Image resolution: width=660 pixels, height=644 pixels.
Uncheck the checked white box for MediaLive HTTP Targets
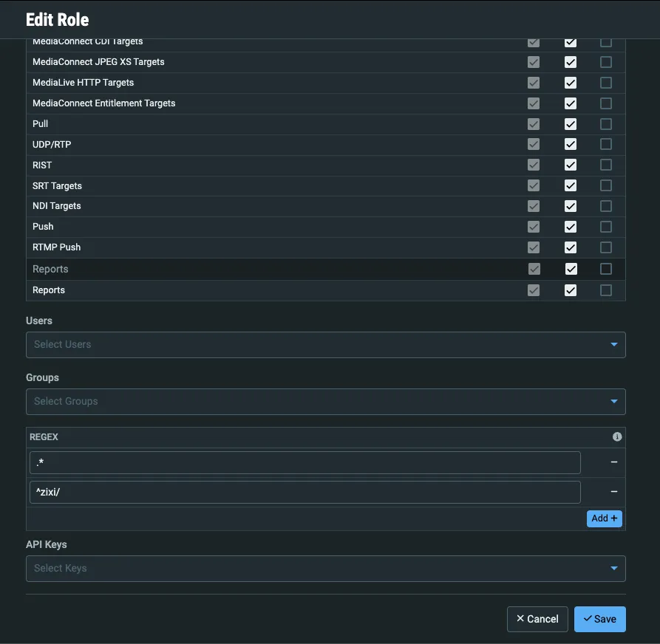click(571, 83)
